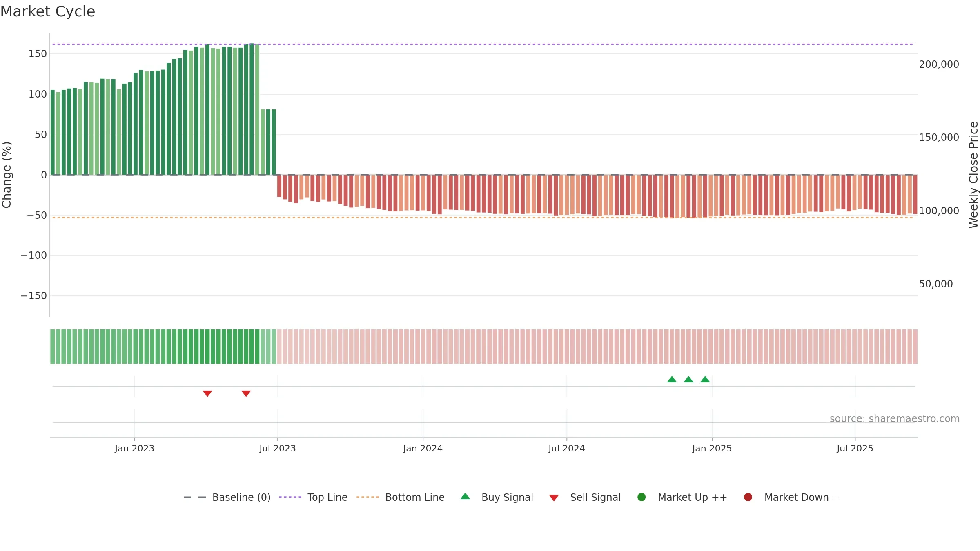Select the second red sell signal marker
The height and width of the screenshot is (551, 980).
coord(246,393)
